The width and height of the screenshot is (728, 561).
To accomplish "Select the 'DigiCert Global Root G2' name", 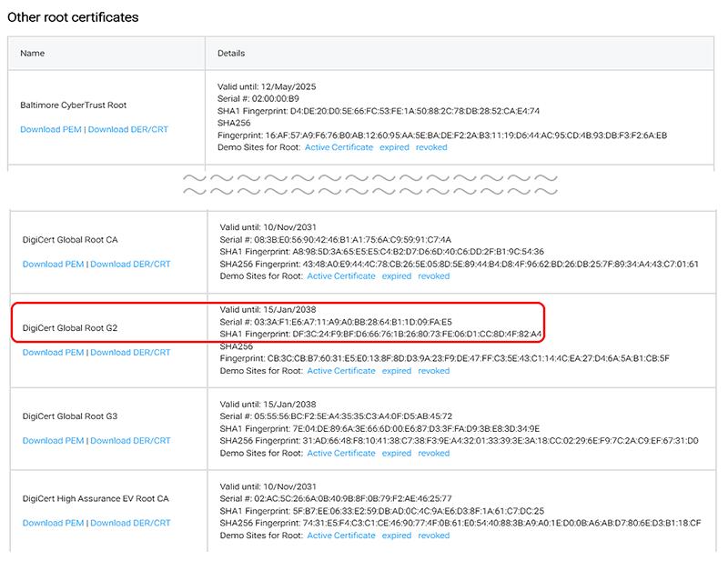I will click(70, 328).
